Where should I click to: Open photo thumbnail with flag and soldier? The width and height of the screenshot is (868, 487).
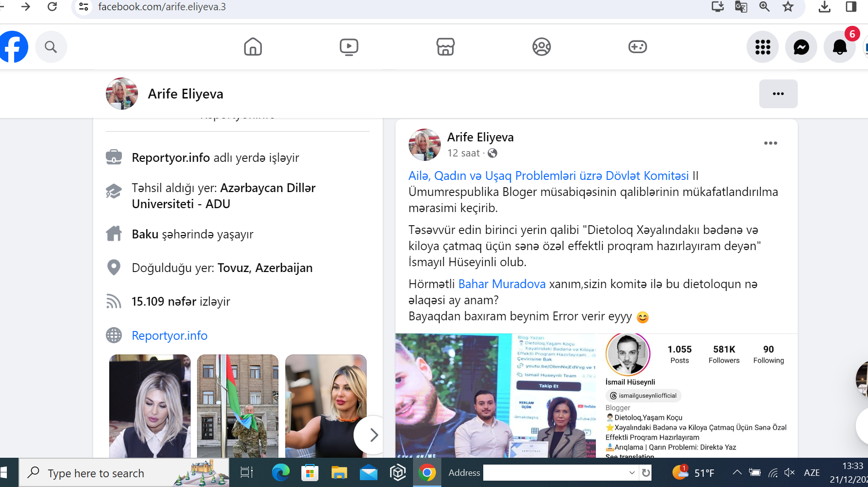(x=237, y=406)
